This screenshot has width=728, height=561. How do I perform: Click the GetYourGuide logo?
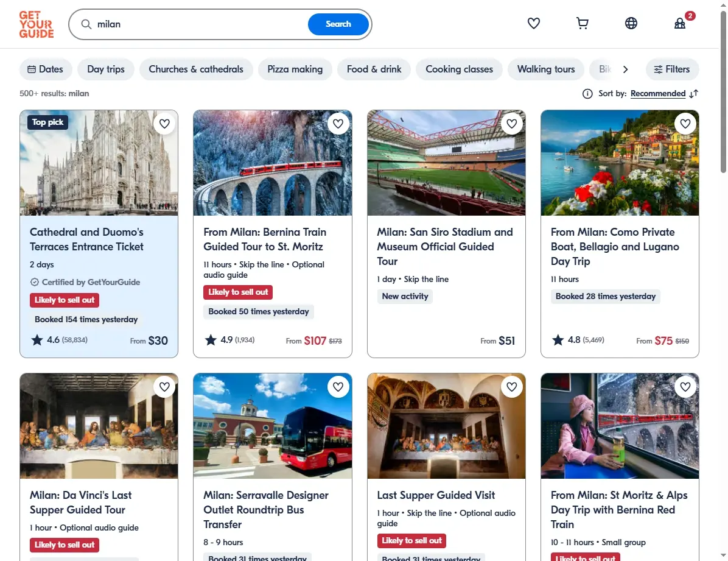point(36,24)
